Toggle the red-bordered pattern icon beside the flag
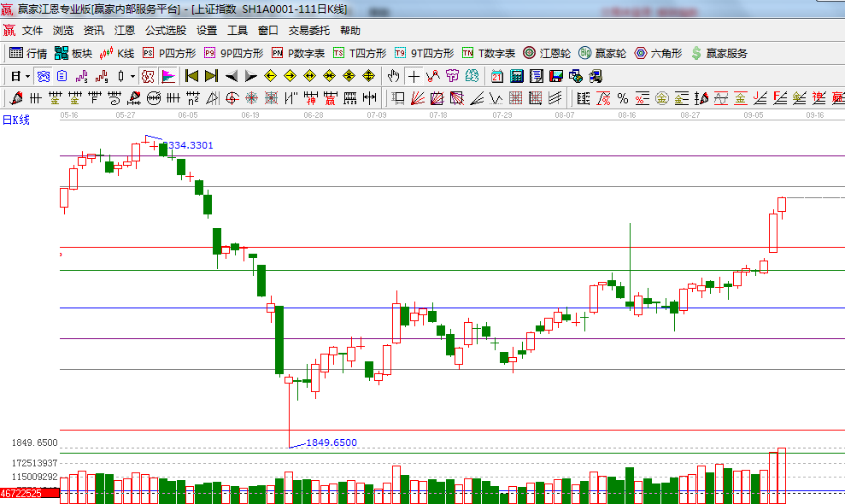Image resolution: width=845 pixels, height=504 pixels. click(148, 76)
